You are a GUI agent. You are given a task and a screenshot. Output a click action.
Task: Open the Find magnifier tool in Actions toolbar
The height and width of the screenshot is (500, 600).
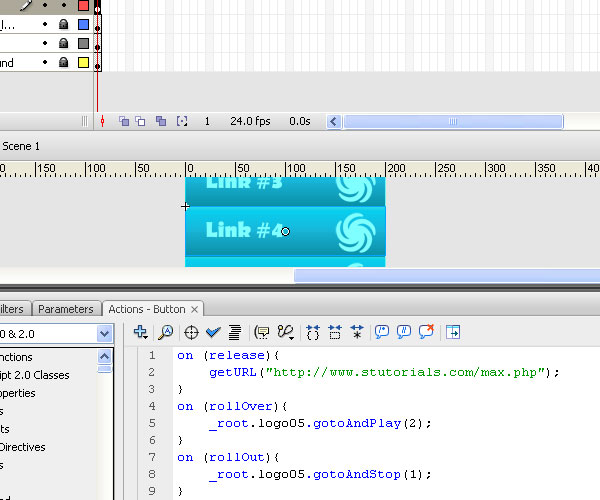pos(166,332)
